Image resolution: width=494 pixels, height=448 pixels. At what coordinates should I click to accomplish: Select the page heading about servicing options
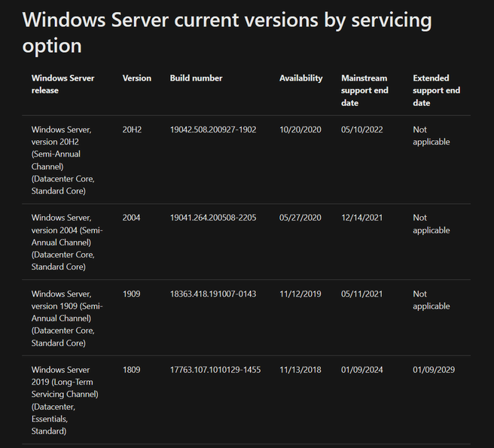227,32
